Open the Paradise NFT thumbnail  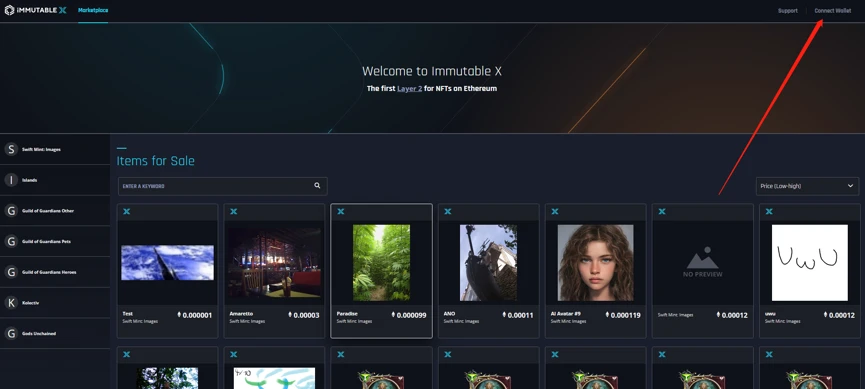click(381, 263)
